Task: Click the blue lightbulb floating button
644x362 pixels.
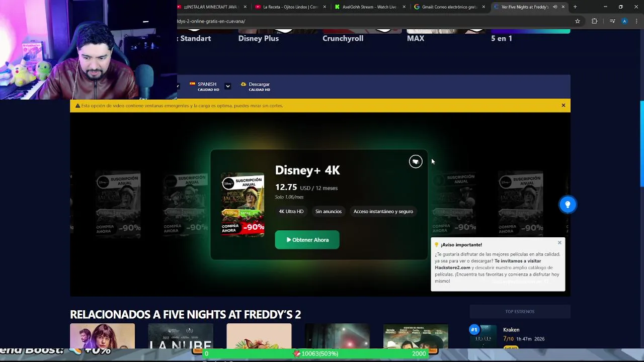Action: coord(568,205)
